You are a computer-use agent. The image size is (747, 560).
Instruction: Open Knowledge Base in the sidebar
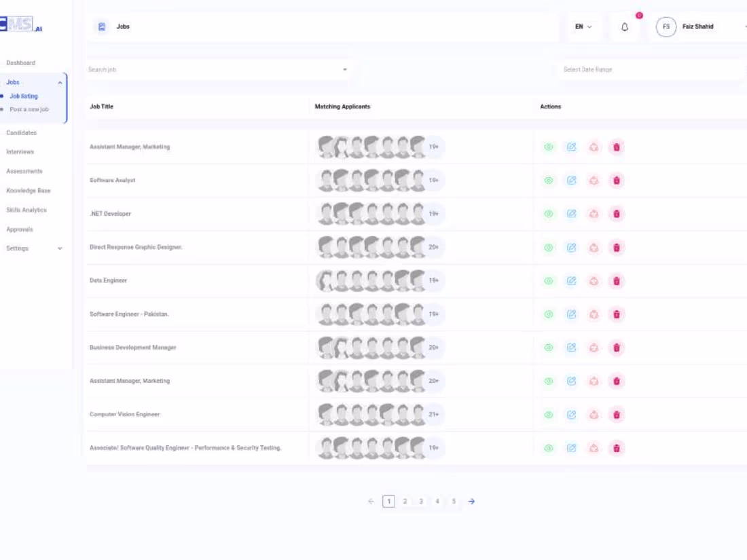28,191
